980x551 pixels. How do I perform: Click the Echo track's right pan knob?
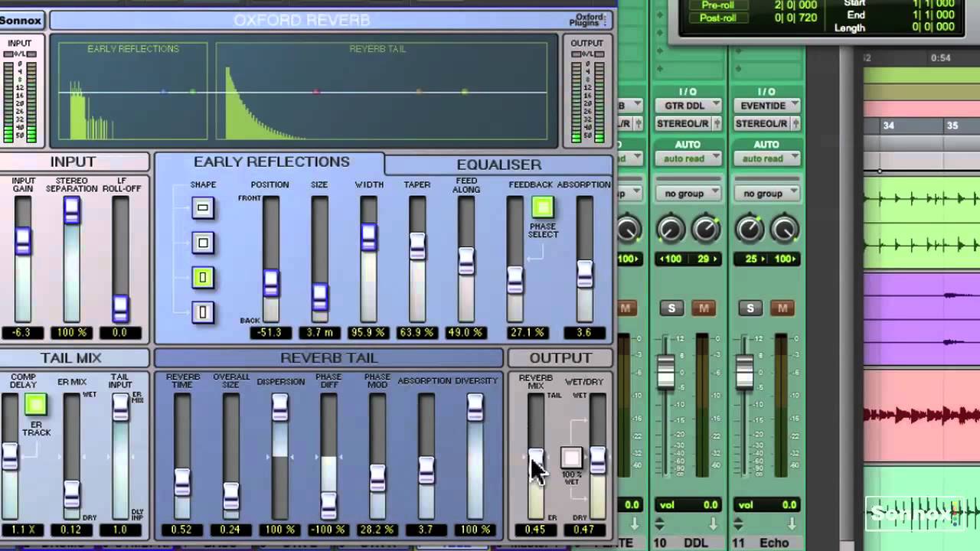[784, 229]
